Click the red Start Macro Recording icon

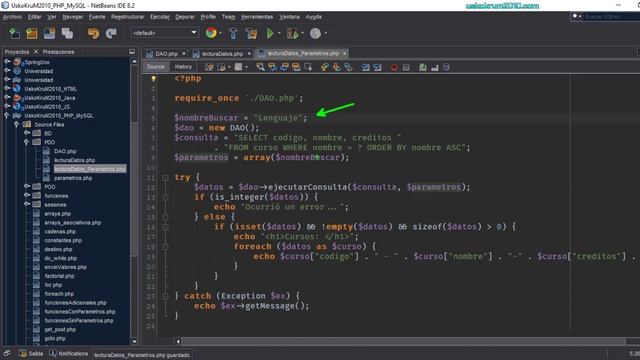(394, 67)
